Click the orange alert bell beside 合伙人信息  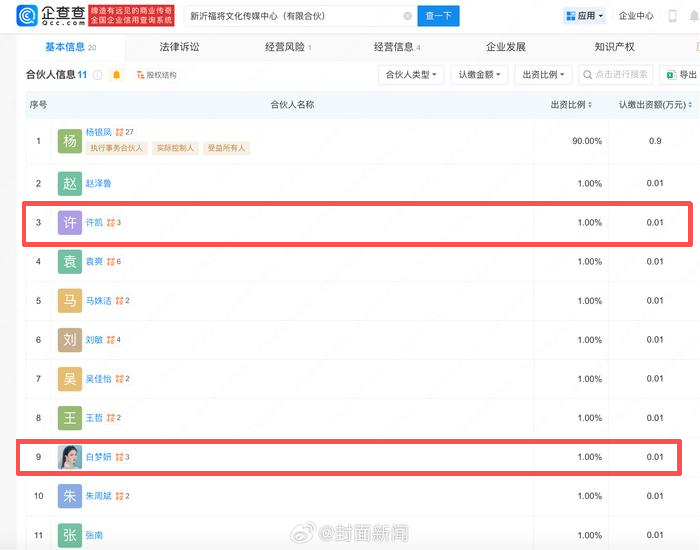[x=117, y=75]
